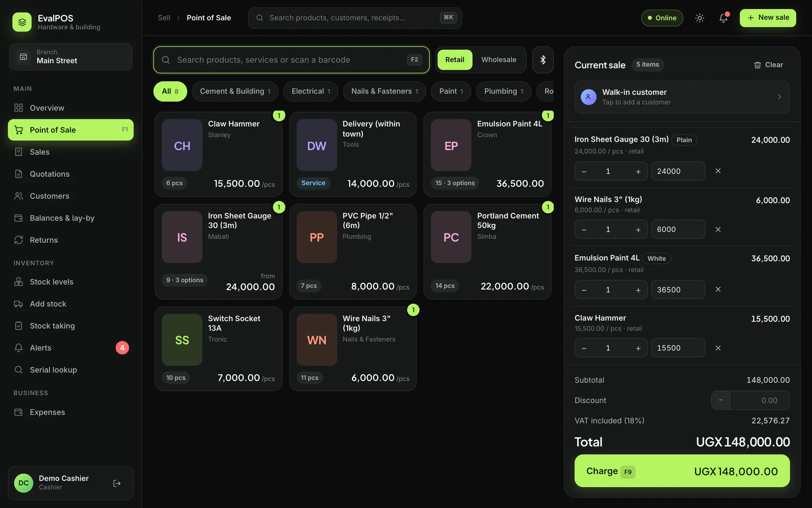Edit Iron Sheet price field 24000

(x=678, y=171)
